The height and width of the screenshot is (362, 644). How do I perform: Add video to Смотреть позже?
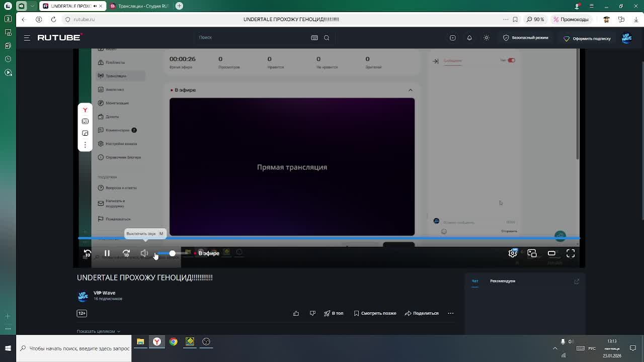375,313
